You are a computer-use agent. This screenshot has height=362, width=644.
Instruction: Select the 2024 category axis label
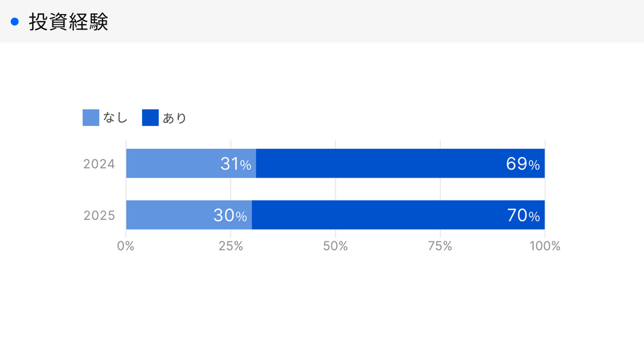[99, 164]
